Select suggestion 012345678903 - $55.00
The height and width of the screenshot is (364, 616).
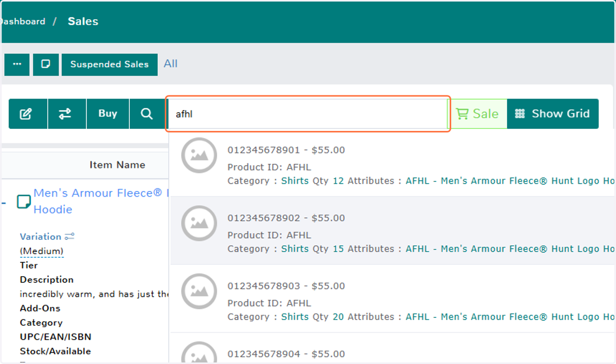393,299
